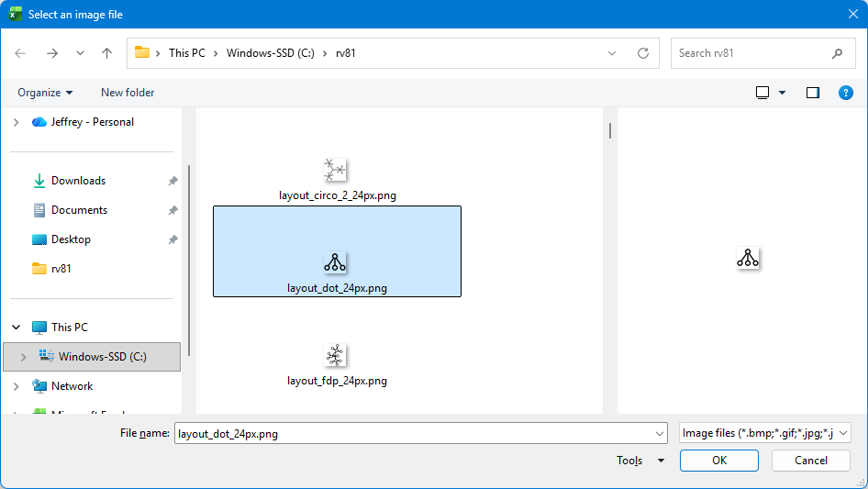
Task: Go up one folder level
Action: click(106, 53)
